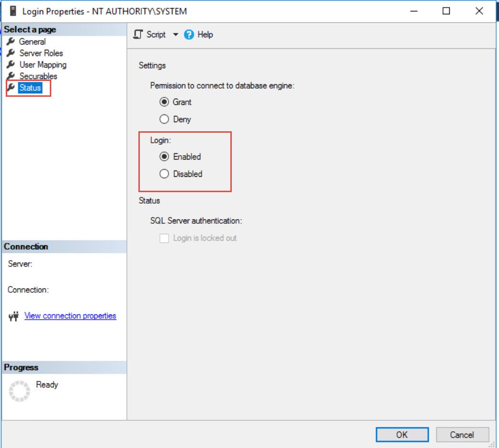Image resolution: width=499 pixels, height=448 pixels.
Task: Click the 'Login:' group label
Action: [x=160, y=140]
